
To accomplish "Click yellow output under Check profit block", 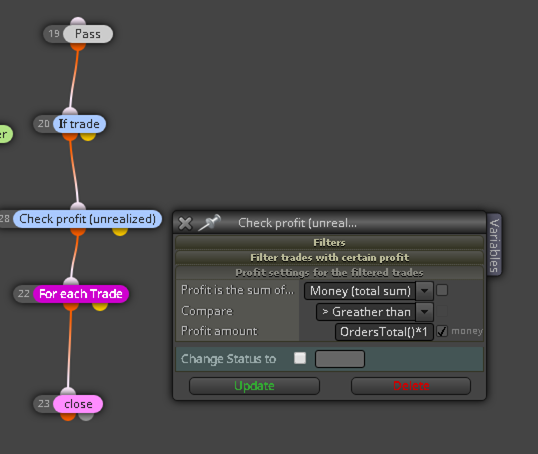I will pyautogui.click(x=120, y=232).
